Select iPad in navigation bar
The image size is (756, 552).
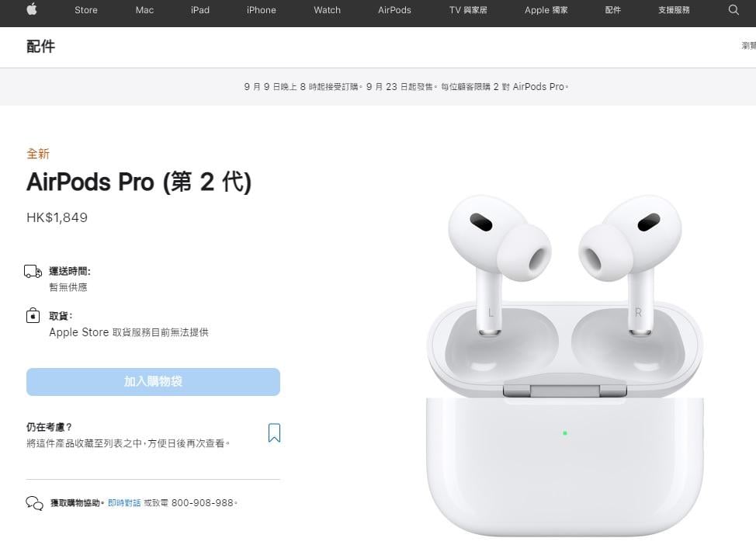(200, 10)
